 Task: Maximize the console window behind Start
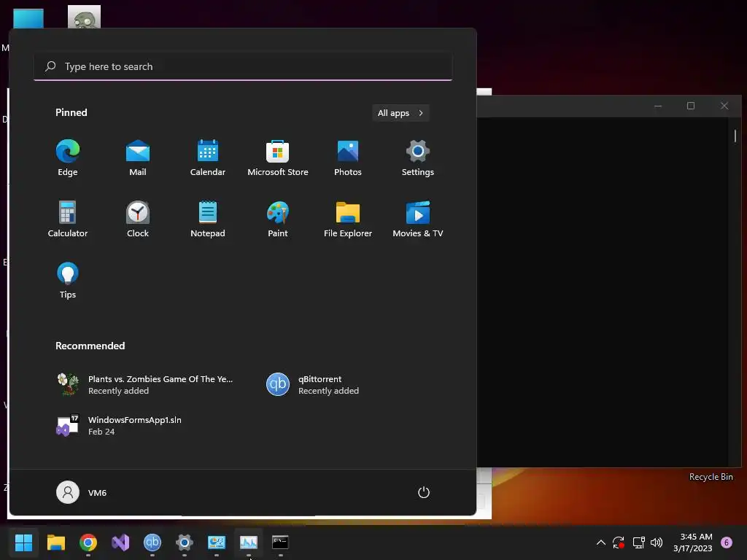[691, 106]
